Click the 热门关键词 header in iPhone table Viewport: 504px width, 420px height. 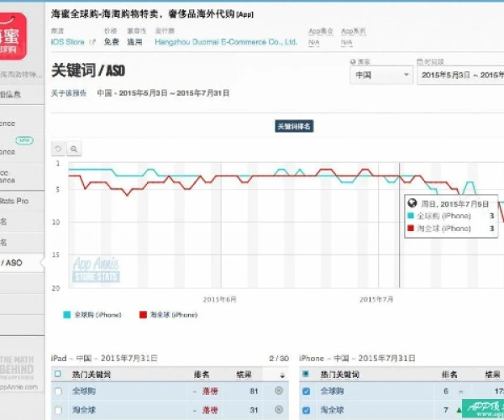click(x=339, y=375)
